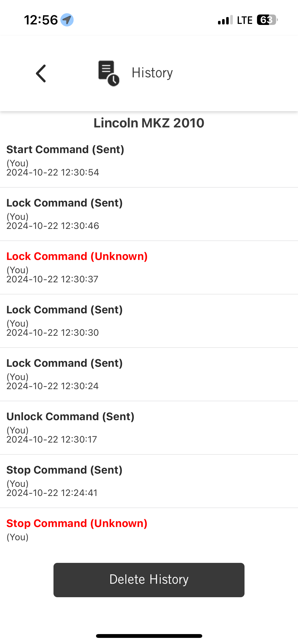Tap the cellular signal bars icon
Image resolution: width=298 pixels, height=644 pixels.
tap(225, 20)
